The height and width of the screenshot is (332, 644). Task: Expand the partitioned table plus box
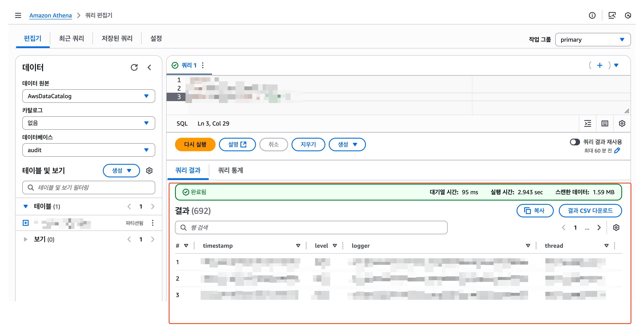click(x=25, y=223)
